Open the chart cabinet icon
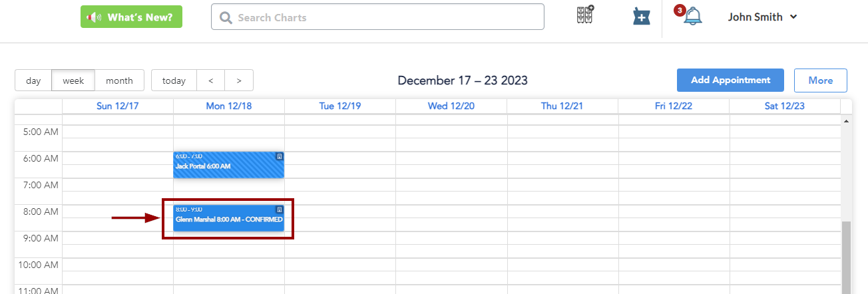The image size is (868, 294). pyautogui.click(x=585, y=16)
